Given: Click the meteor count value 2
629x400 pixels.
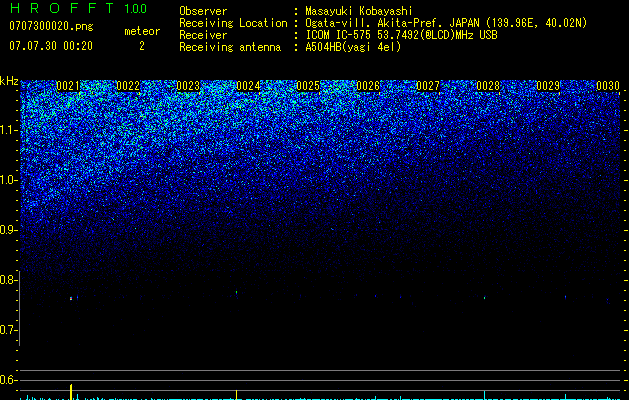Looking at the screenshot, I should 142,46.
